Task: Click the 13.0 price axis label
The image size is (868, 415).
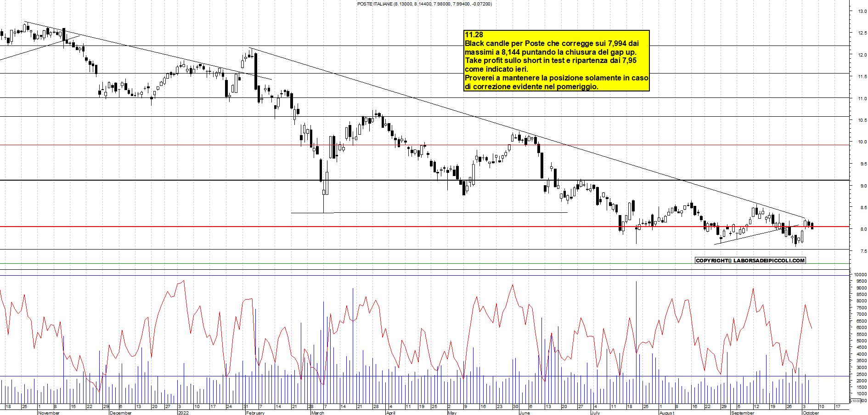Action: pos(862,11)
